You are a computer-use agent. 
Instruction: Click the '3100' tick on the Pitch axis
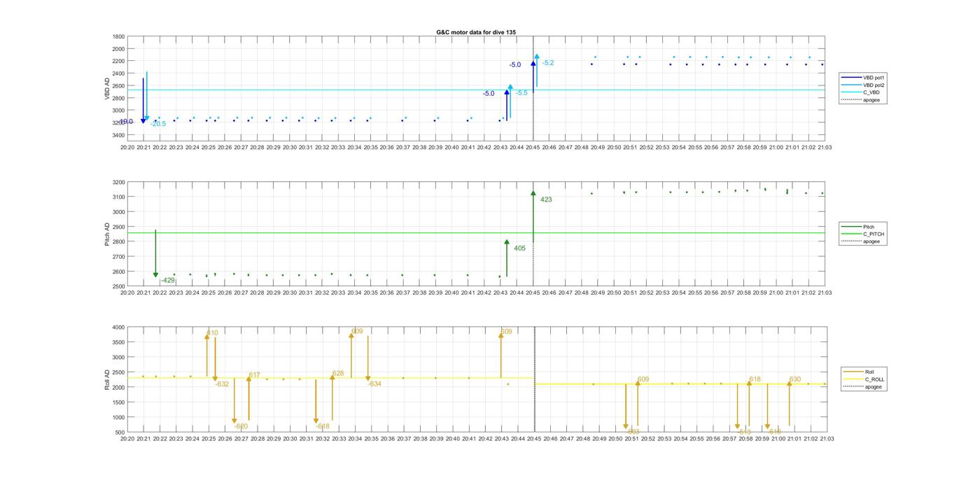click(x=118, y=197)
